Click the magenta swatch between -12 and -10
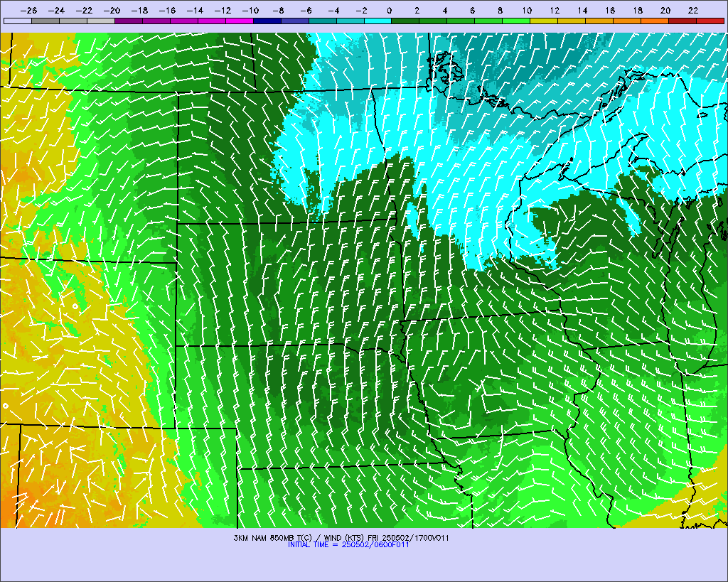Image resolution: width=728 pixels, height=582 pixels. click(x=240, y=21)
